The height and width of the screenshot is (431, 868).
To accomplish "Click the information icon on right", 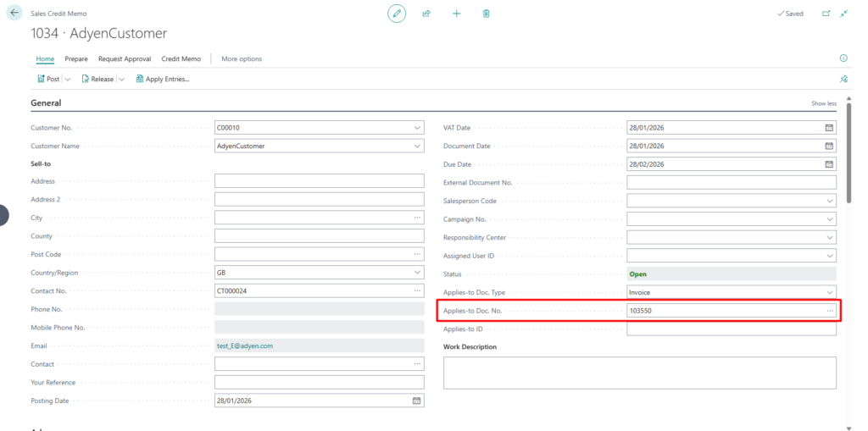I will pos(843,58).
